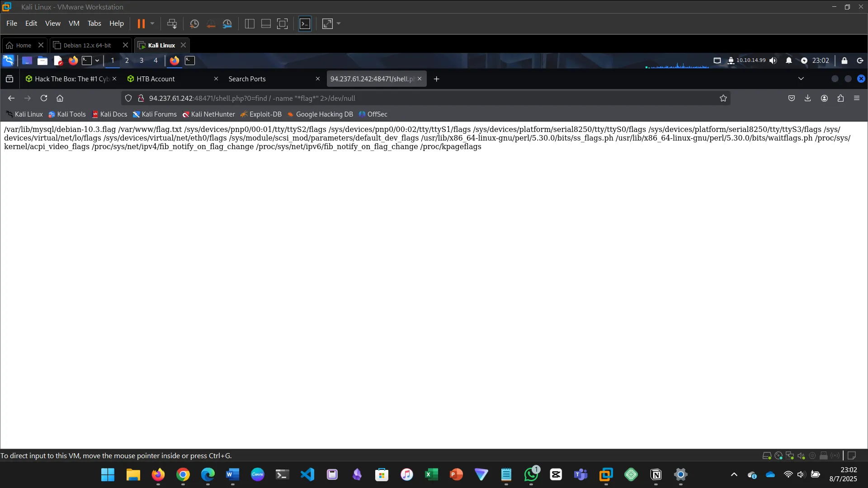Click the URL address bar
This screenshot has width=868, height=488.
(x=407, y=98)
